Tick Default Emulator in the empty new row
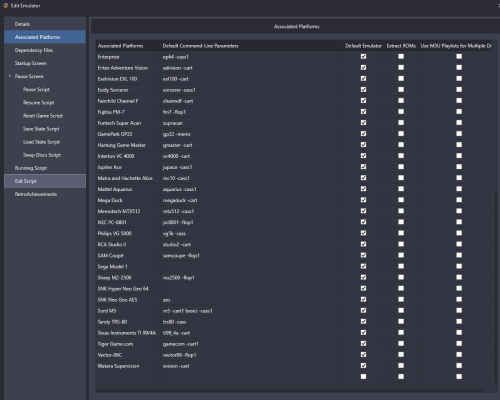 [x=363, y=377]
